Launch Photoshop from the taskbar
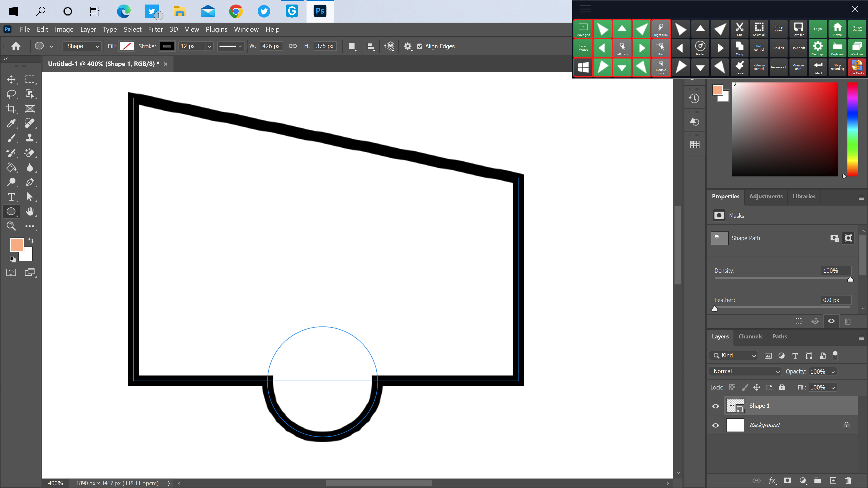Image resolution: width=868 pixels, height=488 pixels. 319,11
